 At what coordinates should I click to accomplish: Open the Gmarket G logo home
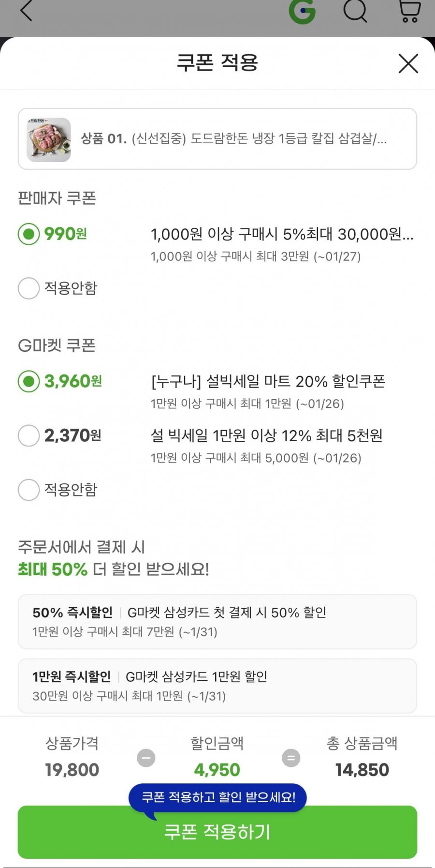point(302,11)
